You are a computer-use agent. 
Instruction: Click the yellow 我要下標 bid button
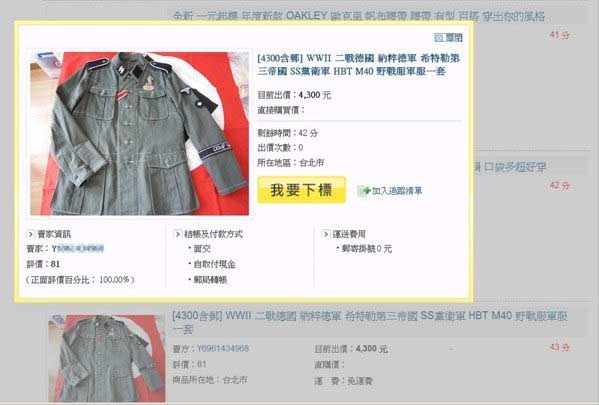click(x=301, y=190)
